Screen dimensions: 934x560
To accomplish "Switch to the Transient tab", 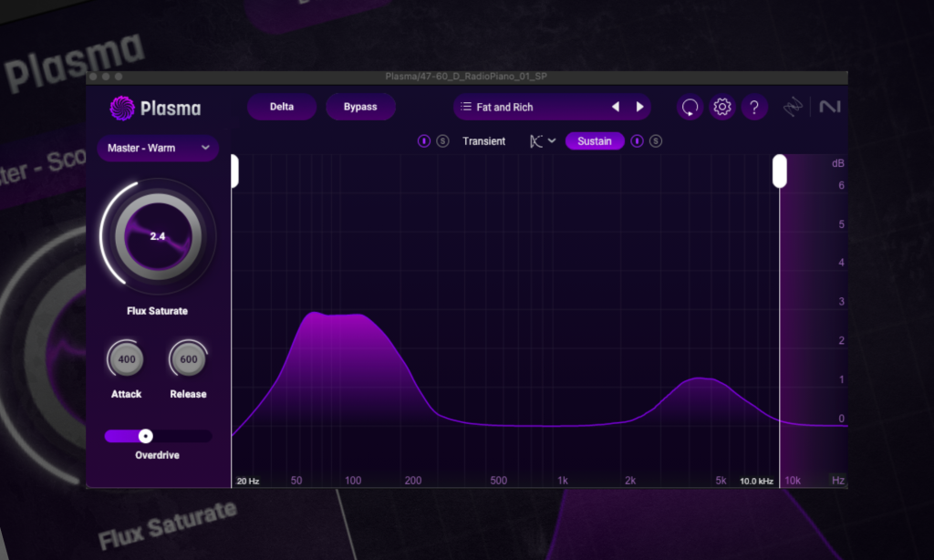I will point(483,141).
